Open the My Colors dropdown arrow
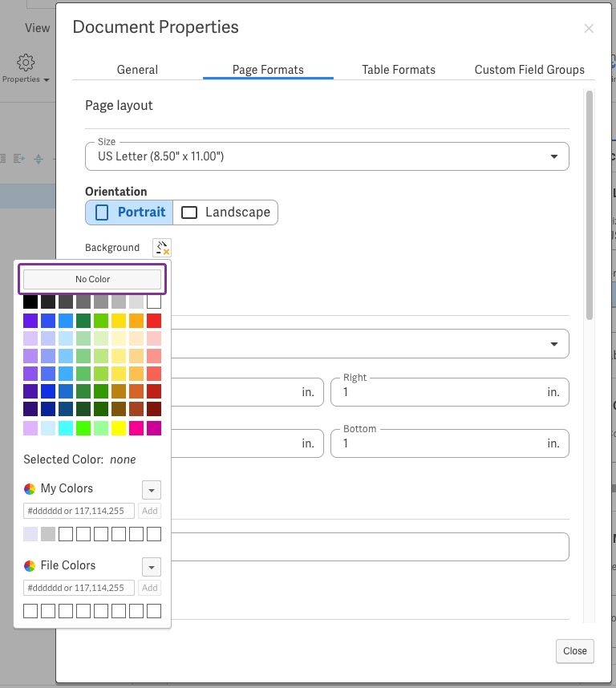This screenshot has width=616, height=688. point(152,490)
